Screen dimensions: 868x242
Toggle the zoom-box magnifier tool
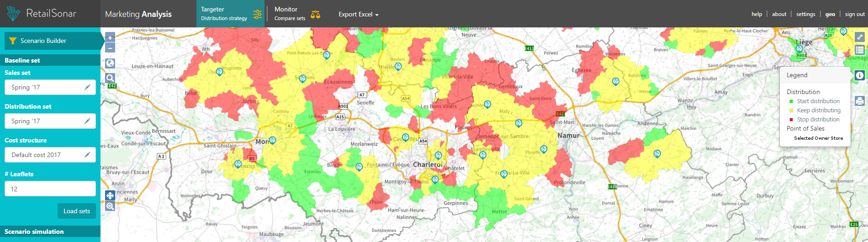click(x=110, y=206)
